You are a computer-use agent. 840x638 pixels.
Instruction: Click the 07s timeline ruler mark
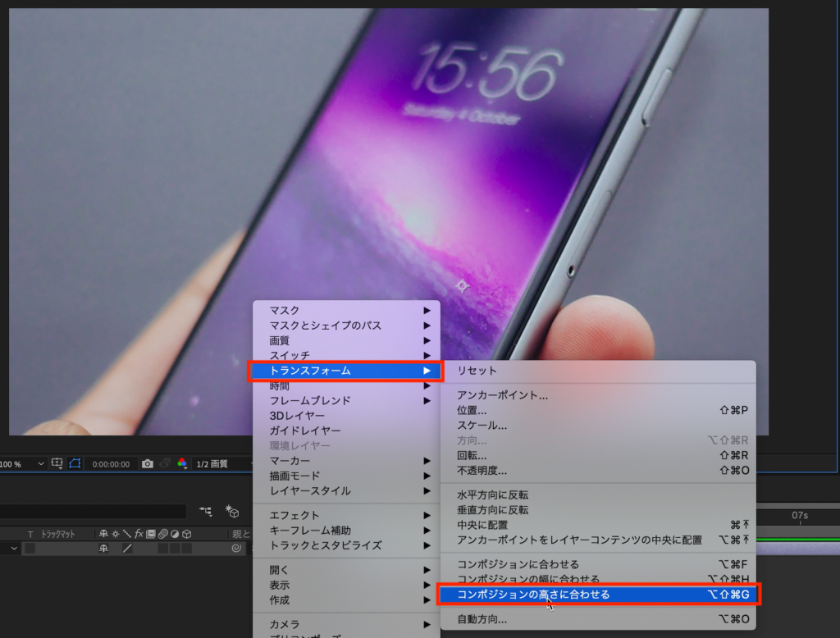tap(800, 515)
